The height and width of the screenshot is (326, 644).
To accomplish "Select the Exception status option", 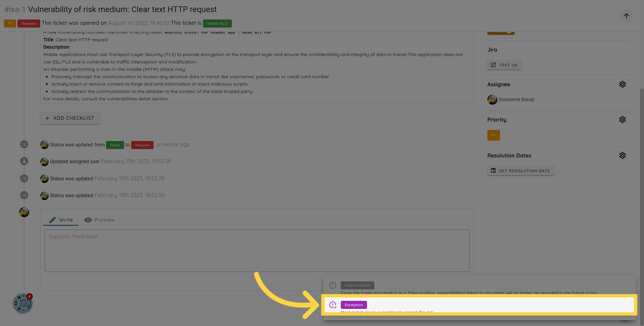I will point(354,305).
